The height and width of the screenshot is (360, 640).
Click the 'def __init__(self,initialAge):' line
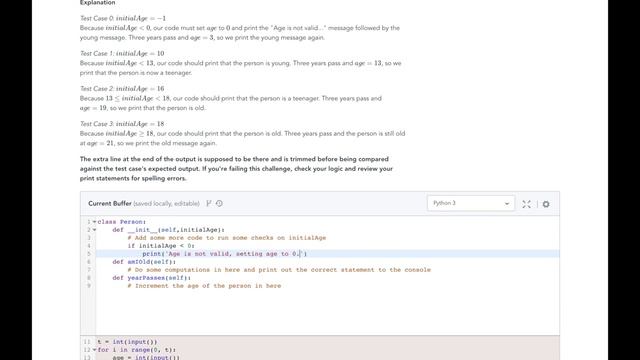169,230
